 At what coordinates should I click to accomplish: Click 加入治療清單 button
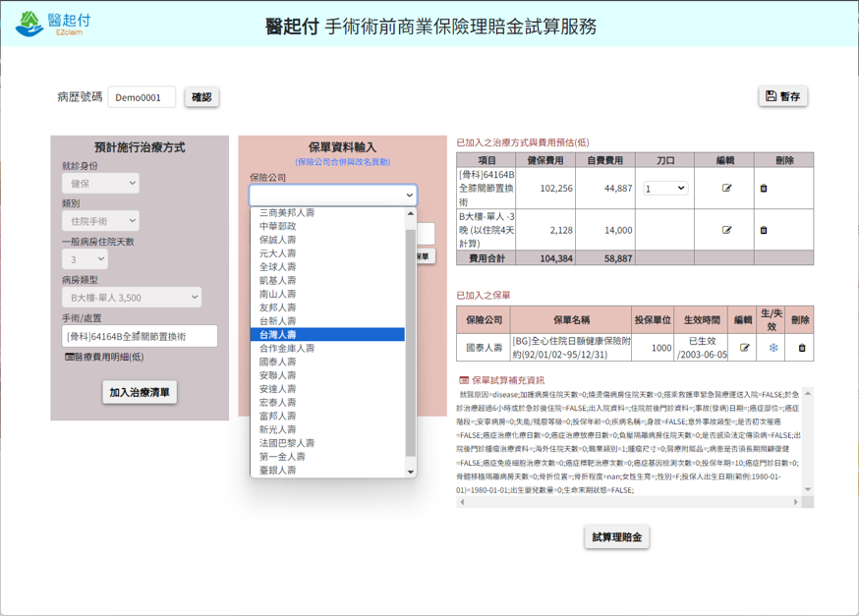(140, 392)
